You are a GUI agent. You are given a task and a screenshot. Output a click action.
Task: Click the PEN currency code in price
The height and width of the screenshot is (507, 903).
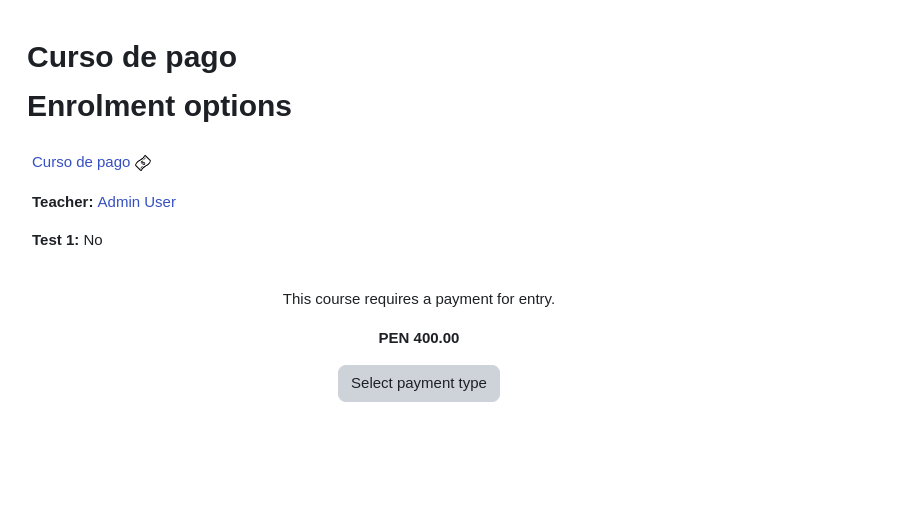(x=394, y=338)
